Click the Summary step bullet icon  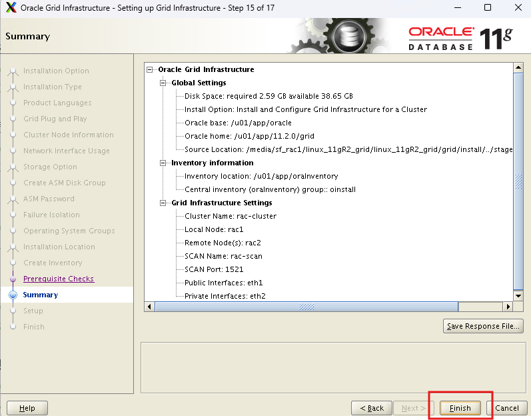[13, 295]
